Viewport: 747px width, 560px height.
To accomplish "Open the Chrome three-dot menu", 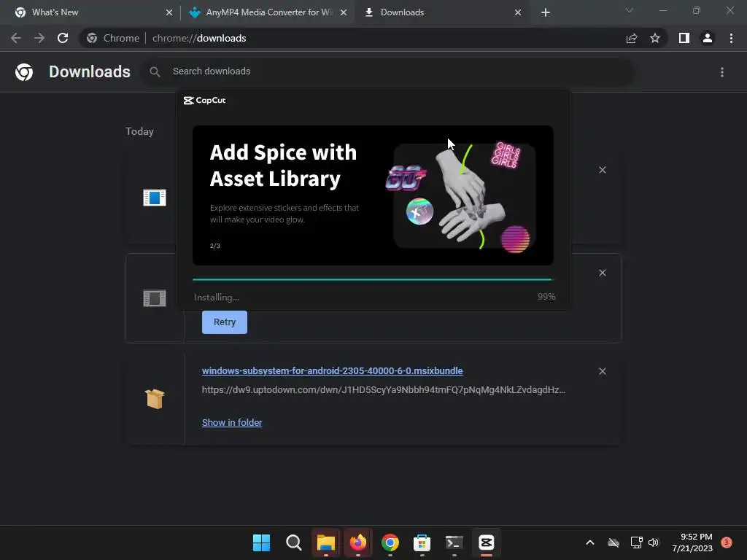I will (x=731, y=38).
